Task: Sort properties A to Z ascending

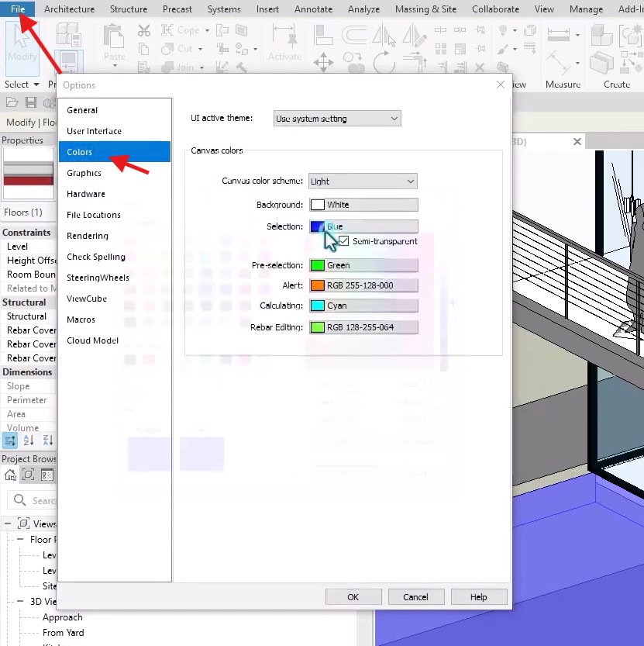Action: tap(29, 440)
